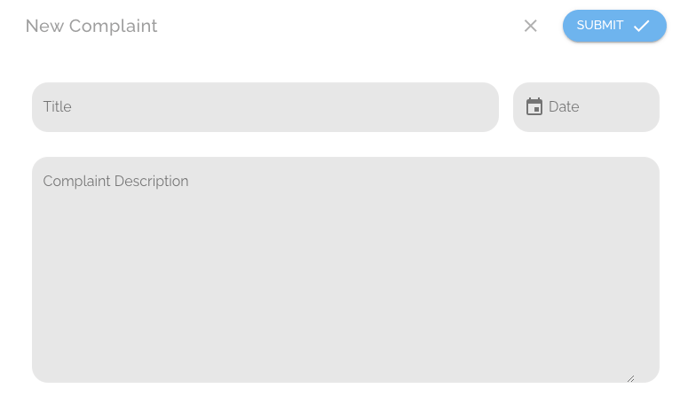Focus the Complaint Description text area

pos(346,270)
